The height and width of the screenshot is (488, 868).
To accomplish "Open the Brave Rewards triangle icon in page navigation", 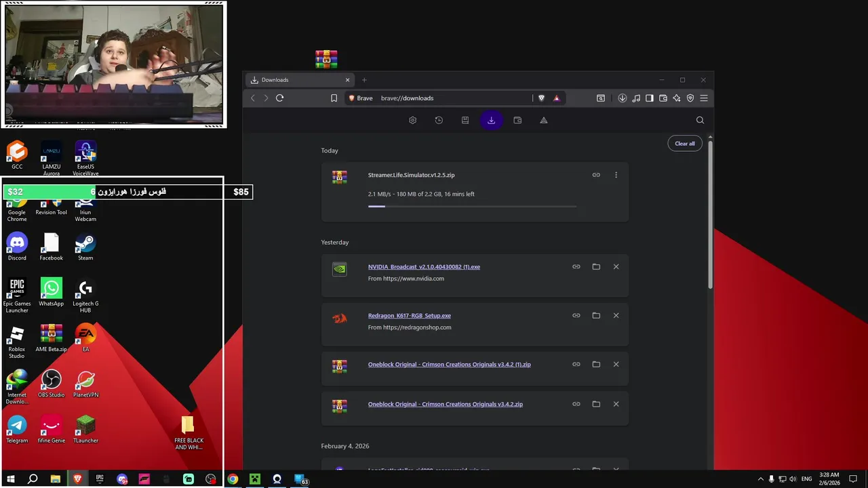I will pos(544,120).
